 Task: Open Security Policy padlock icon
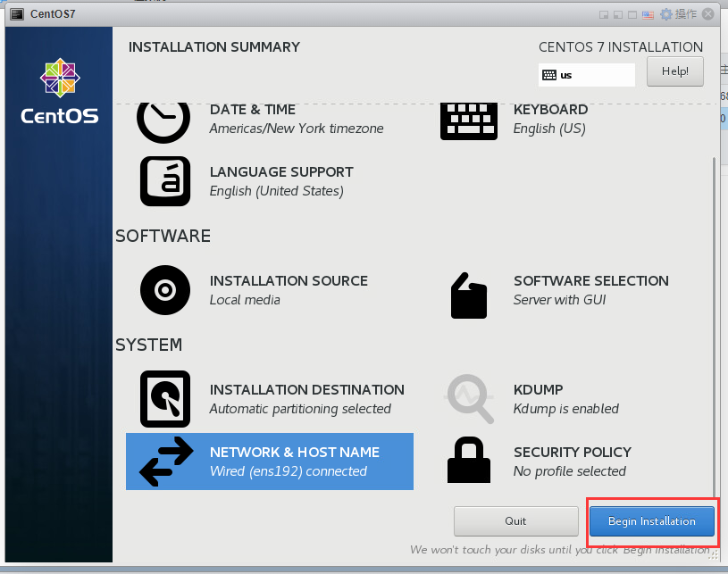pyautogui.click(x=469, y=460)
